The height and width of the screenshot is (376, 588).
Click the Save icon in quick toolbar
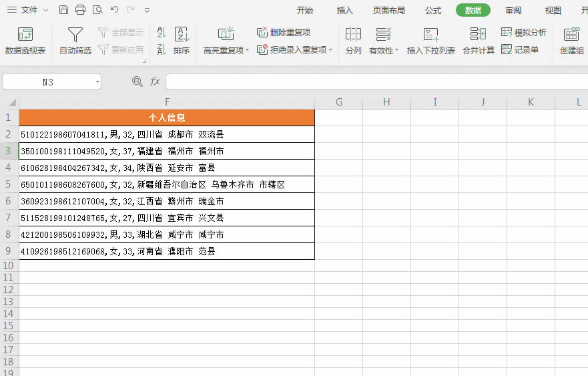(x=64, y=10)
